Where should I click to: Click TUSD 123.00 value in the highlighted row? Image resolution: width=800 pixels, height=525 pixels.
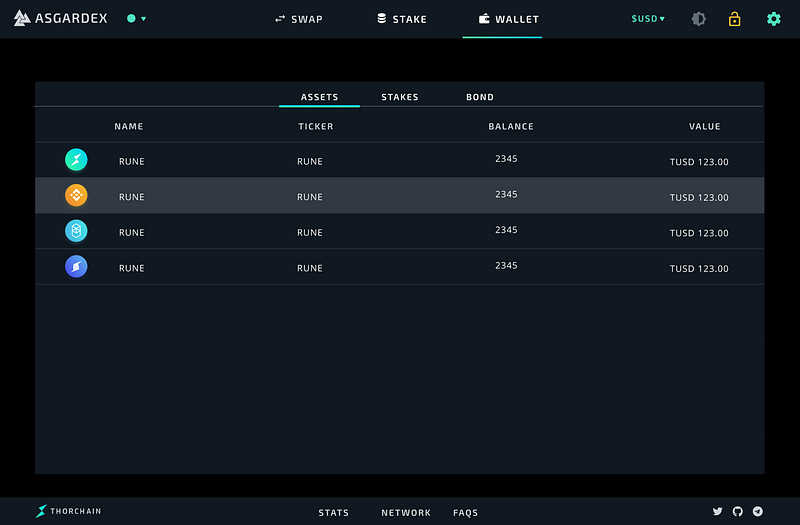click(x=699, y=197)
